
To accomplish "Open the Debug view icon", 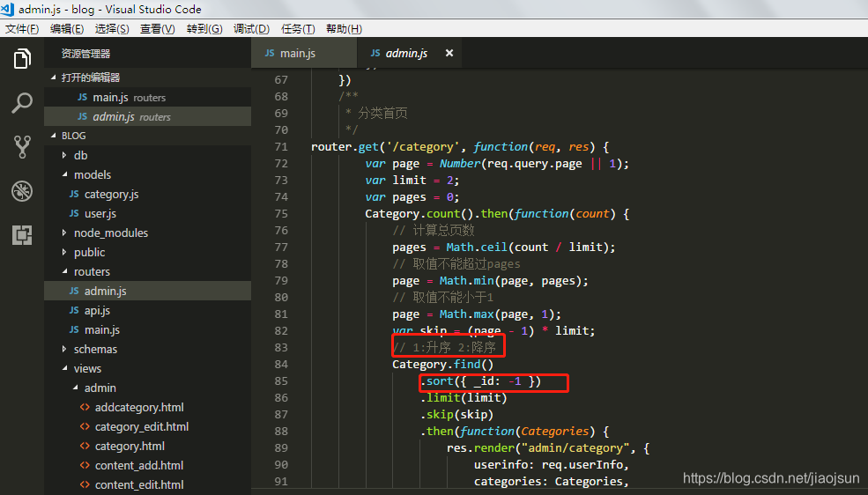I will tap(22, 191).
